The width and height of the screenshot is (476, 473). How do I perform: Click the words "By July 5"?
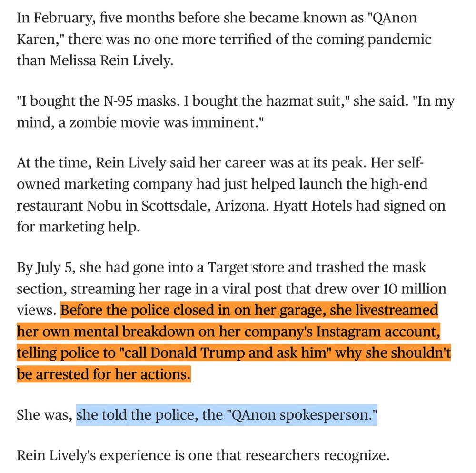[46, 268]
